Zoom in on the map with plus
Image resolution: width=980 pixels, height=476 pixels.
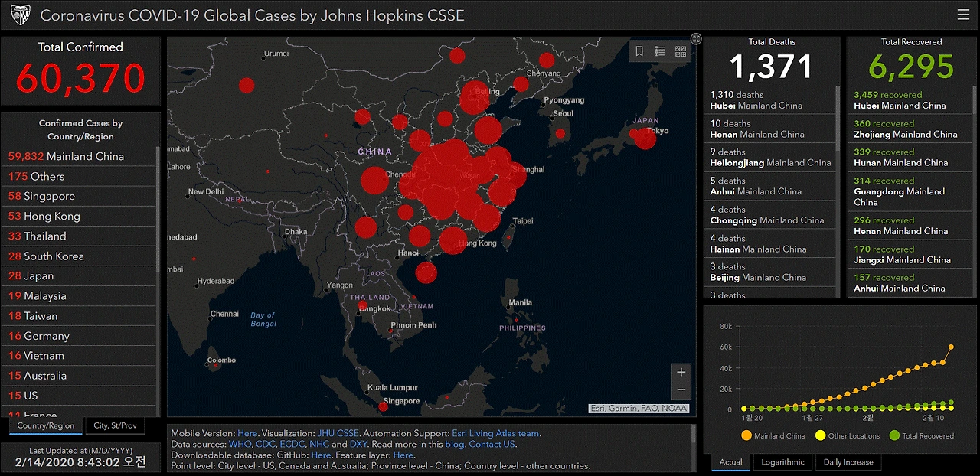coord(681,372)
